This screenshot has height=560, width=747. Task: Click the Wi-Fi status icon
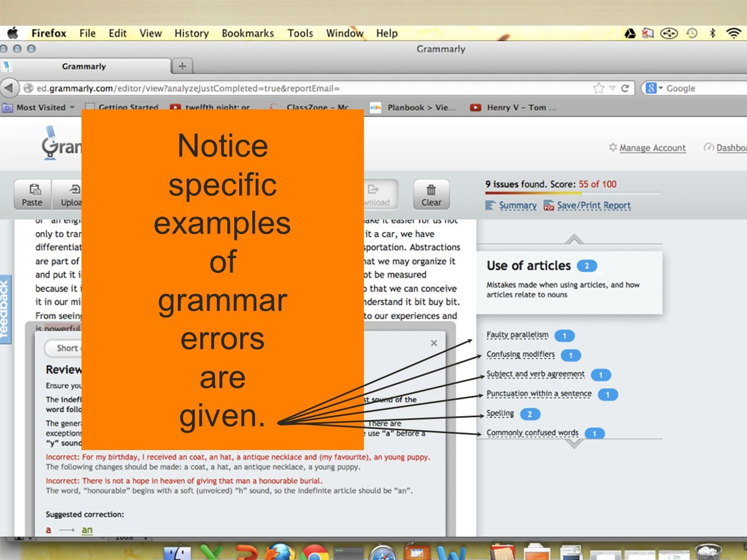point(734,33)
